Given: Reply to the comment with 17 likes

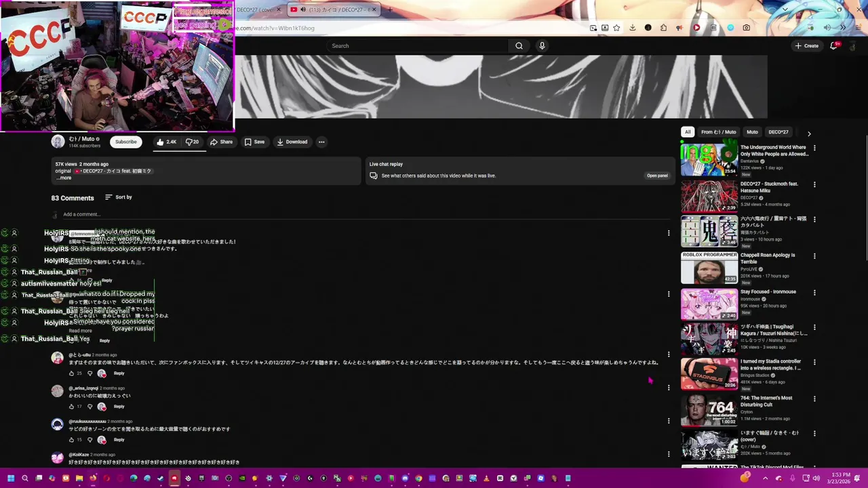Looking at the screenshot, I should [119, 407].
